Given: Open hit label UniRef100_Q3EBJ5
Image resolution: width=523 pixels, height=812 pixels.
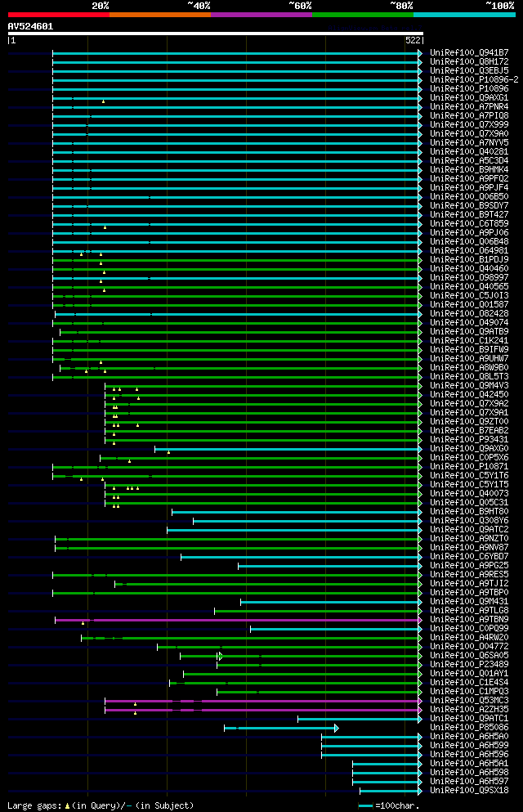Looking at the screenshot, I should [x=469, y=71].
